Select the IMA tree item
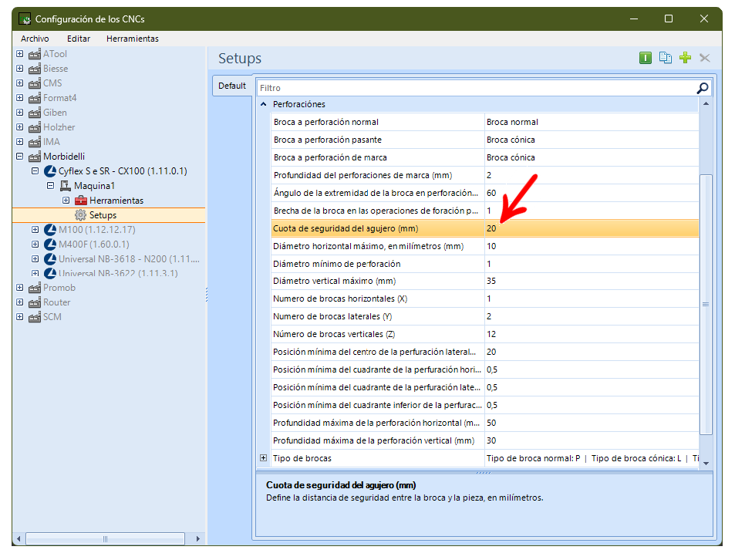This screenshot has height=560, width=735. [x=52, y=142]
